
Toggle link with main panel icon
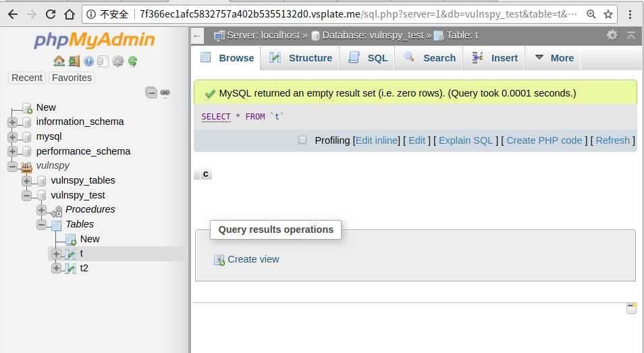[165, 92]
